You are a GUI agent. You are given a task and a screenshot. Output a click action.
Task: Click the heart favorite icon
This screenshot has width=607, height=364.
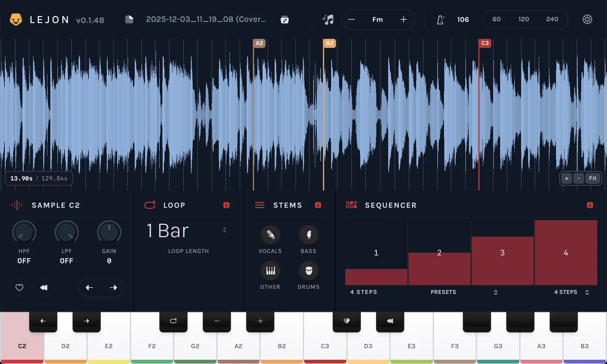pos(19,287)
